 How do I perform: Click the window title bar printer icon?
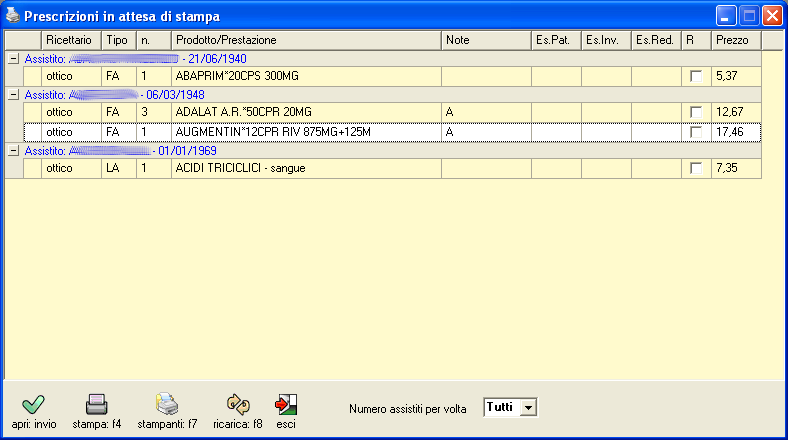(13, 17)
